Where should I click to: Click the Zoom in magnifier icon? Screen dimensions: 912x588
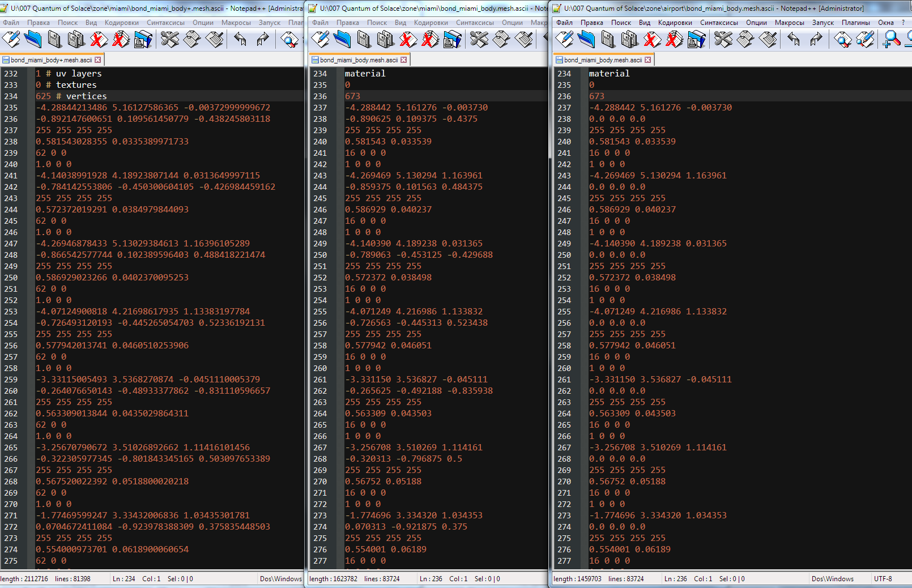click(892, 39)
